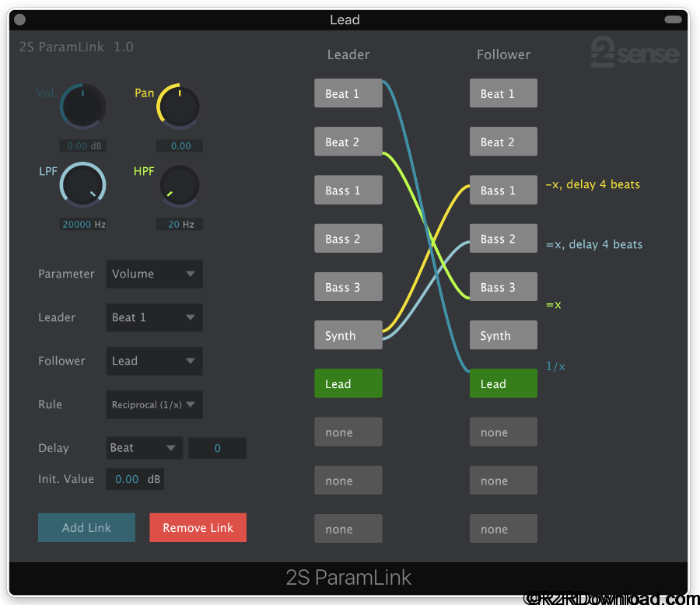Click the Vol. knob
Screen dimensions: 700x605
(82, 107)
